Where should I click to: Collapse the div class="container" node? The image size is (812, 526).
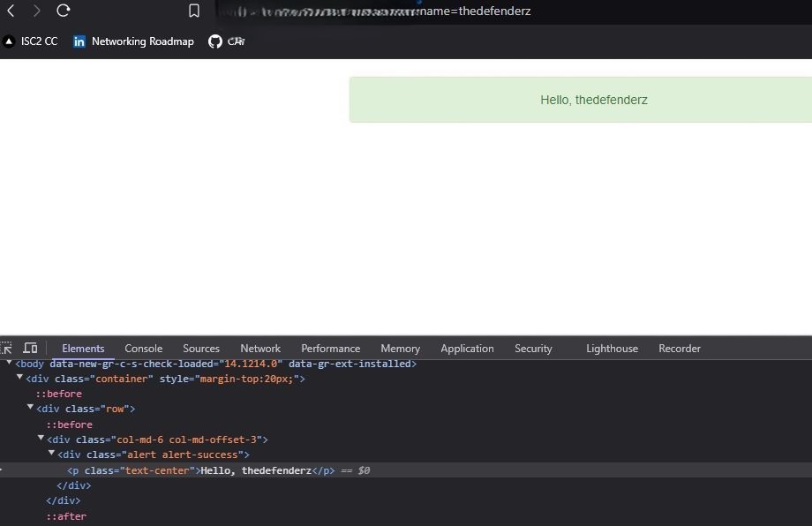coord(19,378)
